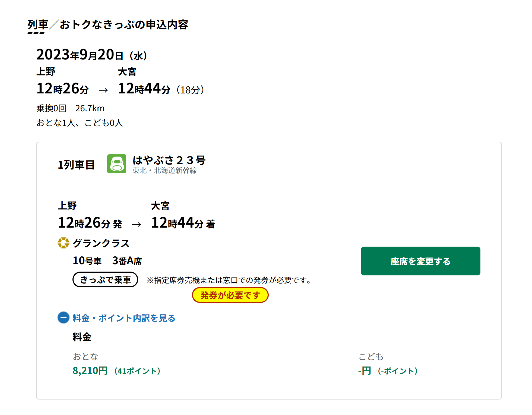Viewport: 532px width, 415px height.
Task: Click the yellow 発券が必要です label
Action: point(230,295)
